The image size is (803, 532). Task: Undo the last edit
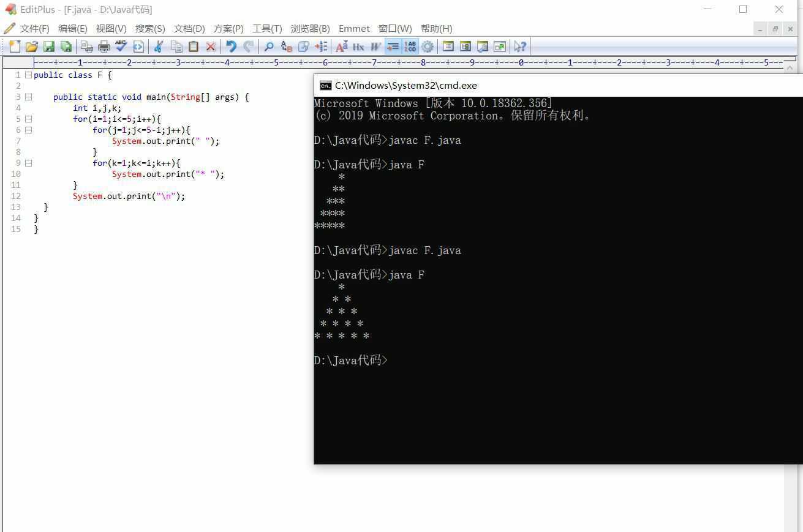(x=231, y=47)
